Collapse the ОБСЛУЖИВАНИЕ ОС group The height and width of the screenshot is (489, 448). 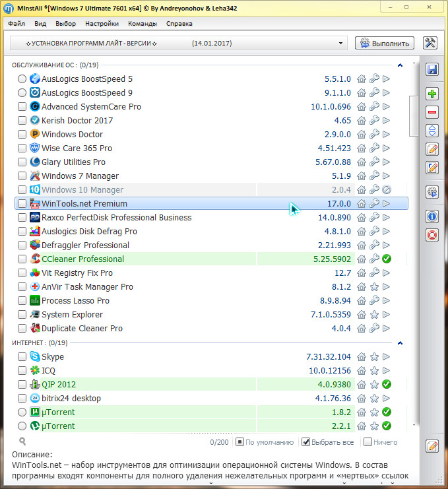[x=400, y=65]
